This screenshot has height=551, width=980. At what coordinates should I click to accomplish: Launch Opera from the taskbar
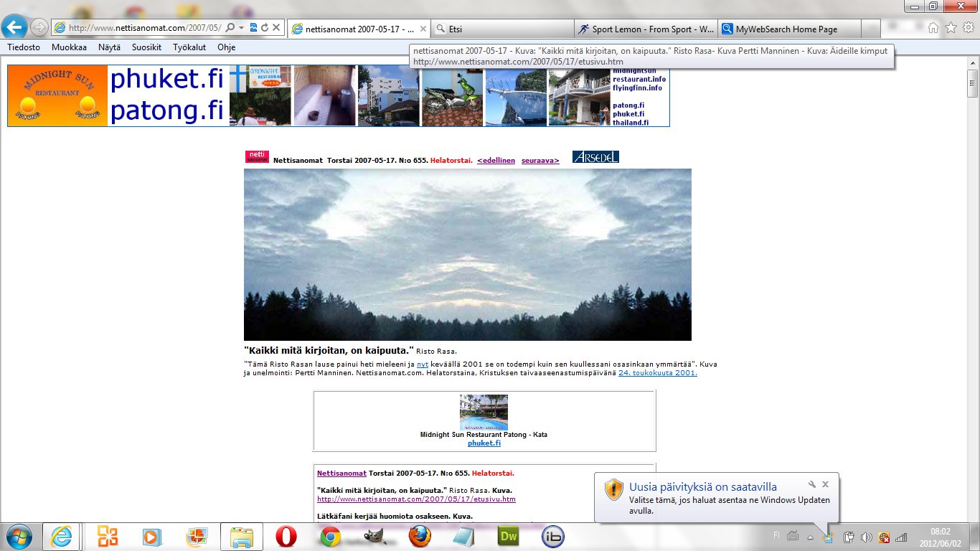[x=286, y=536]
